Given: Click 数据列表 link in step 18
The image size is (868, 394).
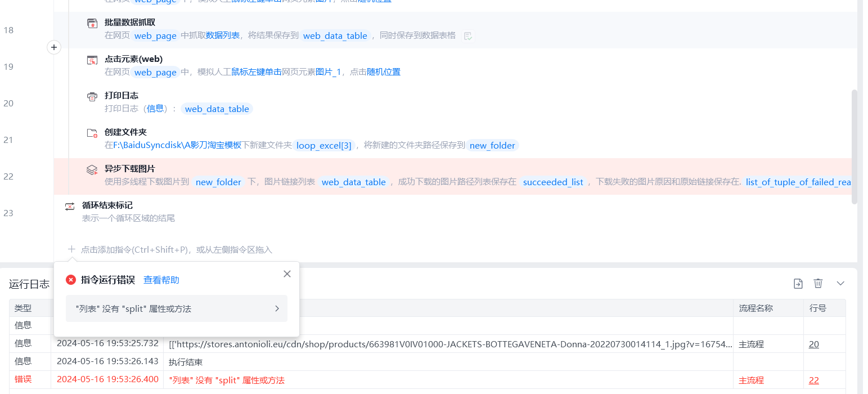Looking at the screenshot, I should pos(223,35).
